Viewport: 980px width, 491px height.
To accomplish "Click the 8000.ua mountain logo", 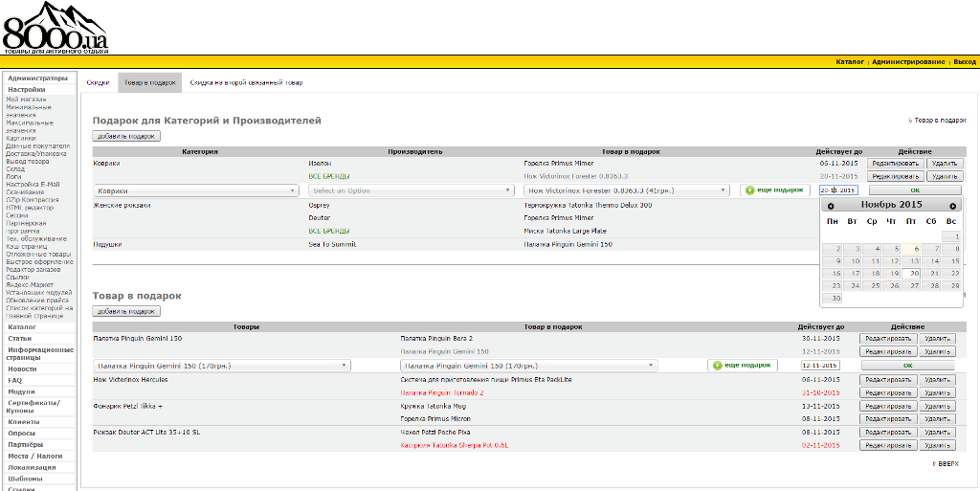I will point(55,28).
